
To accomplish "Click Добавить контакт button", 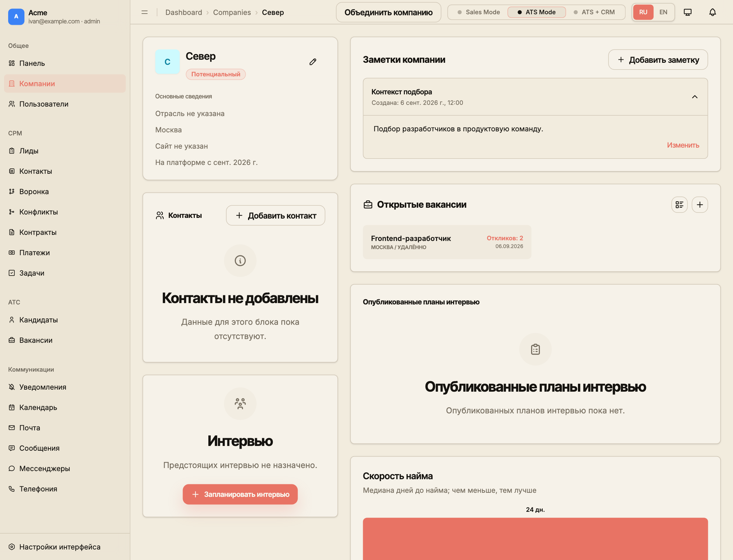I will (x=276, y=216).
